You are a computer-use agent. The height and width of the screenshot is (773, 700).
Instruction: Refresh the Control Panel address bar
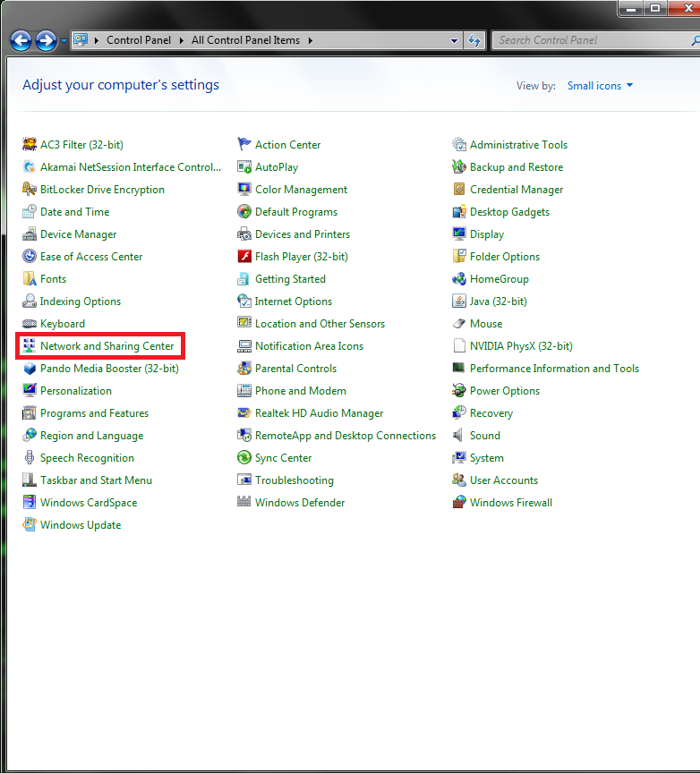click(474, 40)
